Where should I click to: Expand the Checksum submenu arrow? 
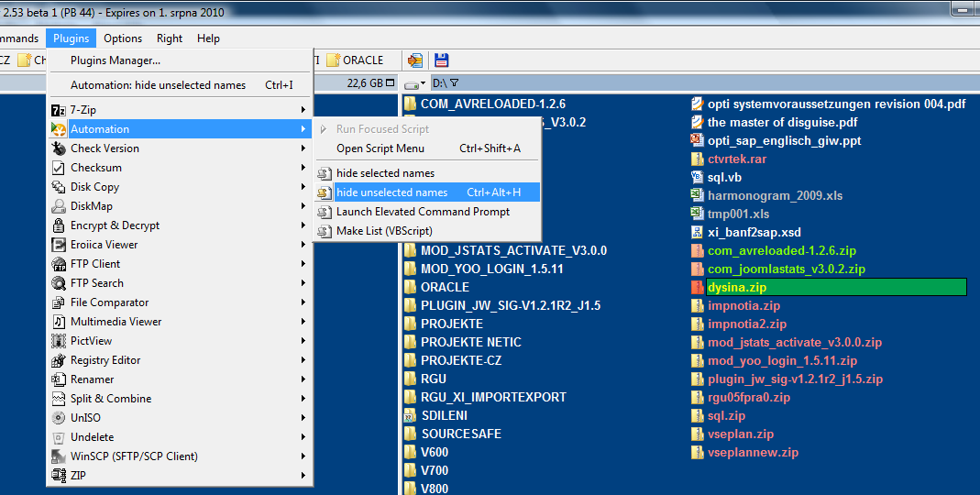303,168
